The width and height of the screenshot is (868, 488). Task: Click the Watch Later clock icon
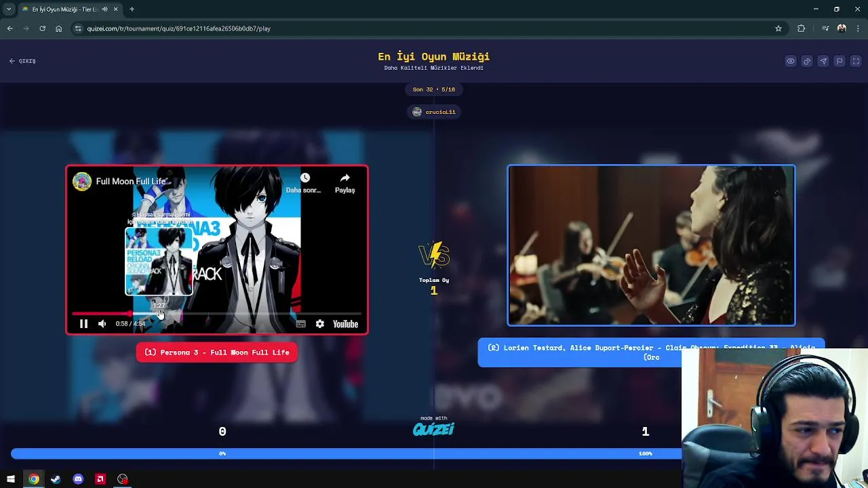pos(304,178)
